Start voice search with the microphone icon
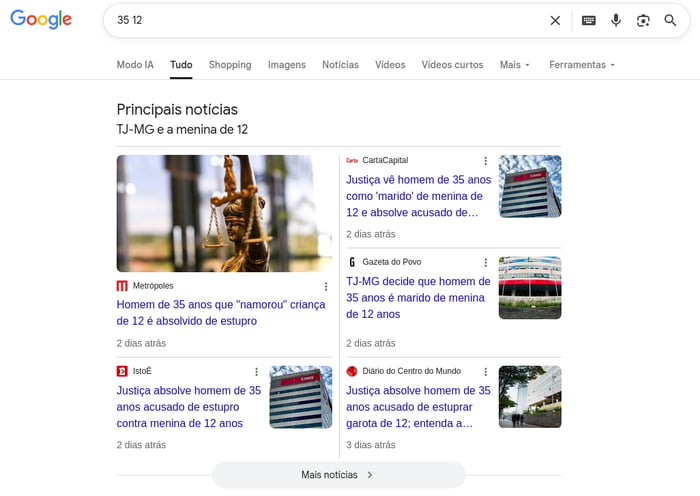 pos(616,21)
